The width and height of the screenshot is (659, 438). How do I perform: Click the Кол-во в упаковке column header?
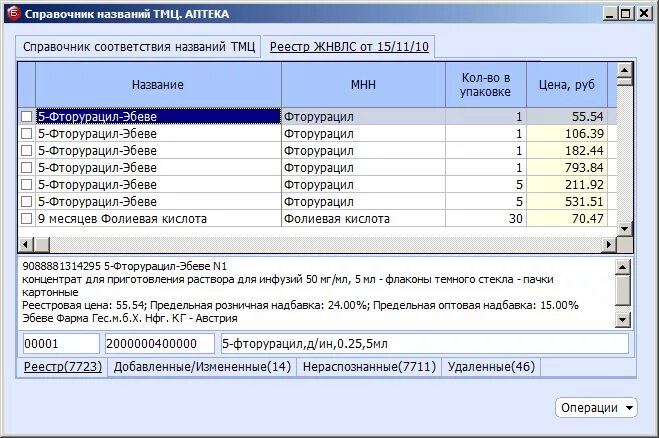(x=485, y=84)
